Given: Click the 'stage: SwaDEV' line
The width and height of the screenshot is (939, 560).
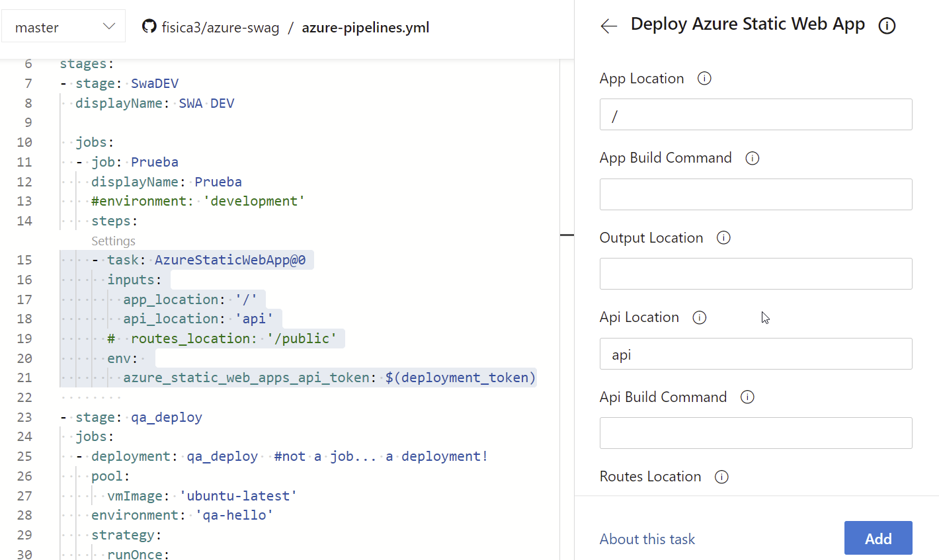Looking at the screenshot, I should (127, 83).
